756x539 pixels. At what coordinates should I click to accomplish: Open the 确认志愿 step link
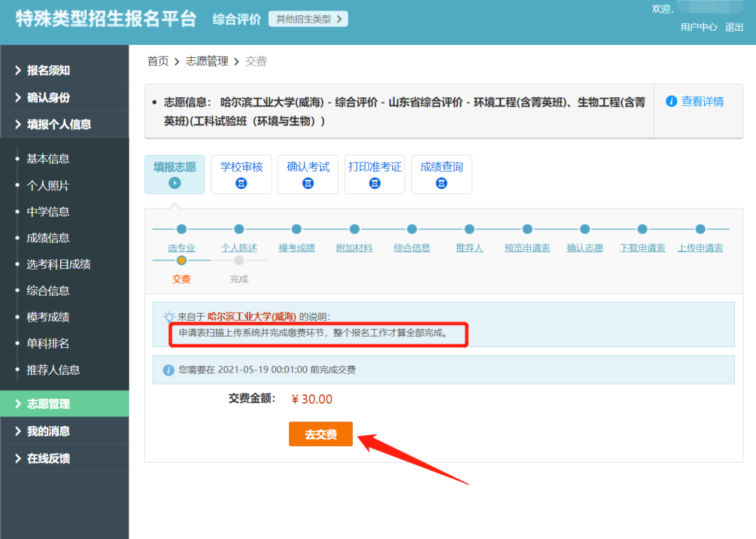tap(584, 248)
